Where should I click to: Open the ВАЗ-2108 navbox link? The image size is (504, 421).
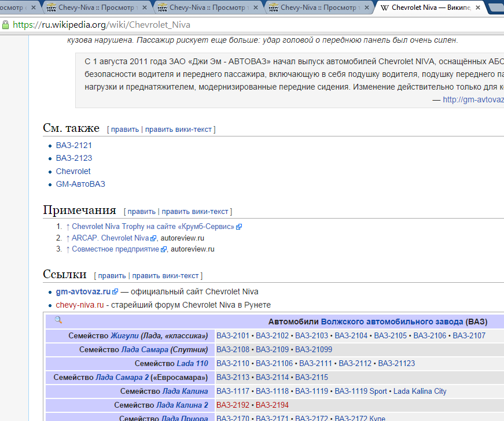point(233,350)
